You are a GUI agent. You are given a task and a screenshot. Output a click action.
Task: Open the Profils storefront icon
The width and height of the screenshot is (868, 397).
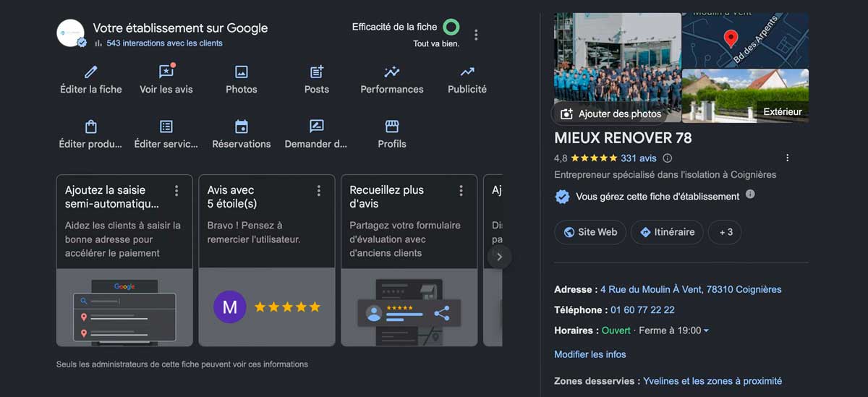[392, 127]
